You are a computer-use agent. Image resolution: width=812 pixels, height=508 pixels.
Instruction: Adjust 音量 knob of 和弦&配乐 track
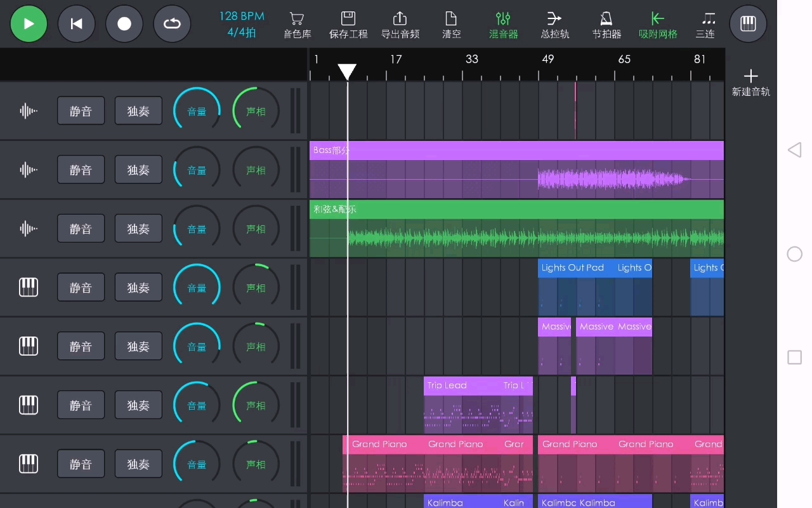tap(197, 229)
